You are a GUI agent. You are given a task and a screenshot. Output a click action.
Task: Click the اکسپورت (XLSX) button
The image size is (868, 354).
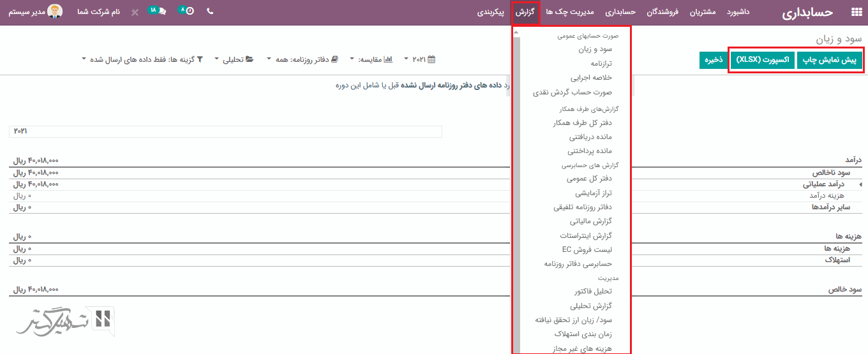point(762,61)
